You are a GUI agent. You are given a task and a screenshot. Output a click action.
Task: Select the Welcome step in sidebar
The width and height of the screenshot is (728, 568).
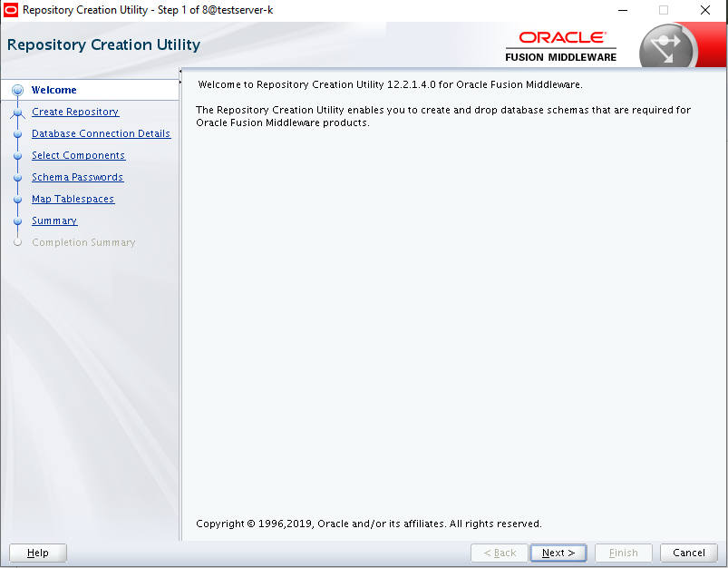(x=53, y=90)
